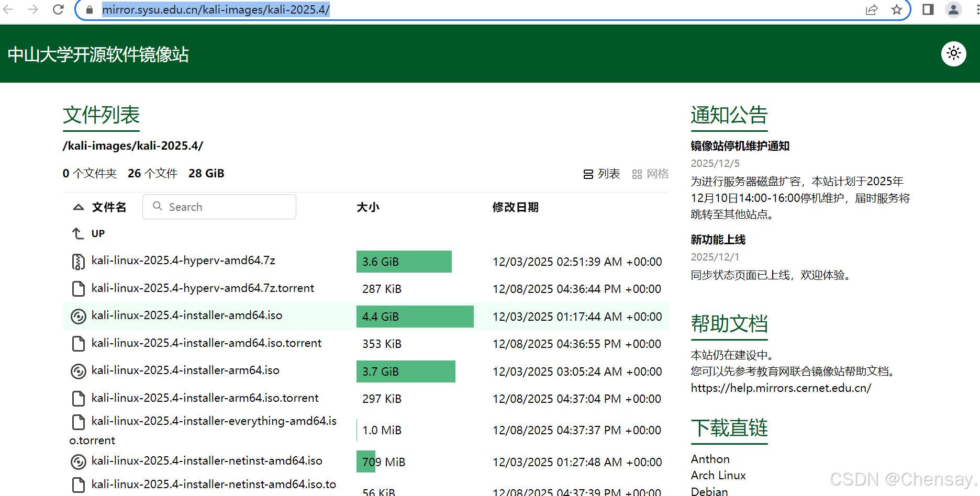Open the 通知公告 section heading
980x496 pixels.
[729, 115]
